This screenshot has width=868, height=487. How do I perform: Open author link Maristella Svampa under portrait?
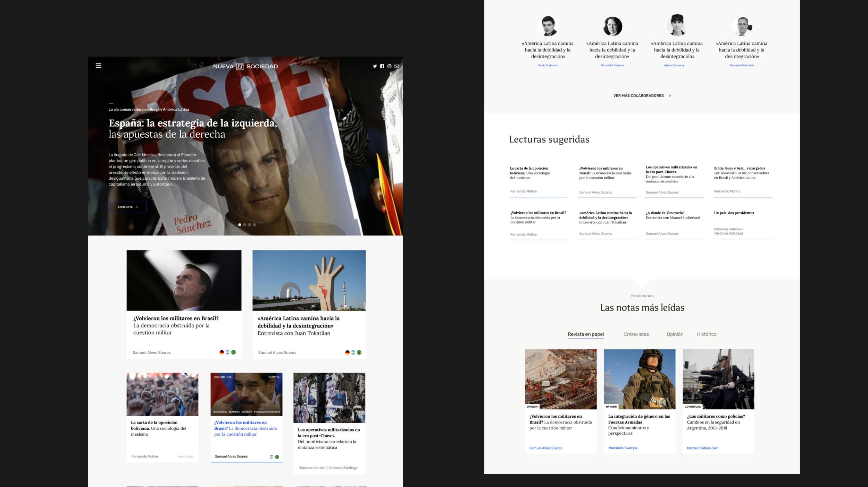612,65
